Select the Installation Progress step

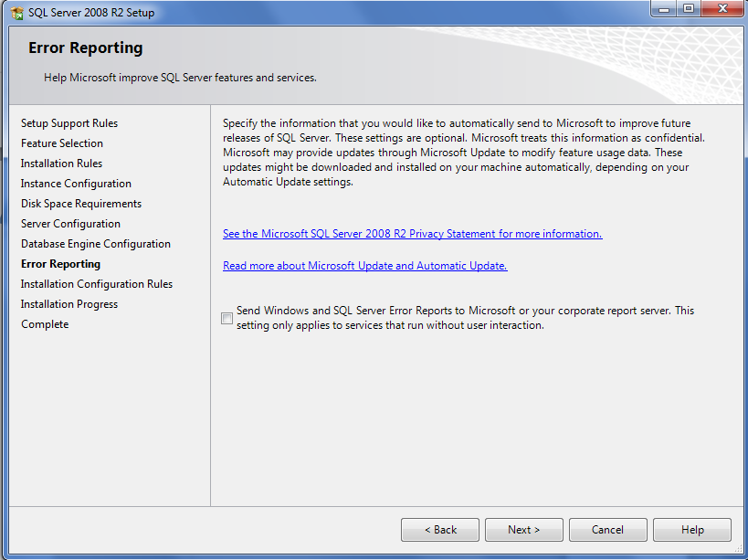(69, 304)
